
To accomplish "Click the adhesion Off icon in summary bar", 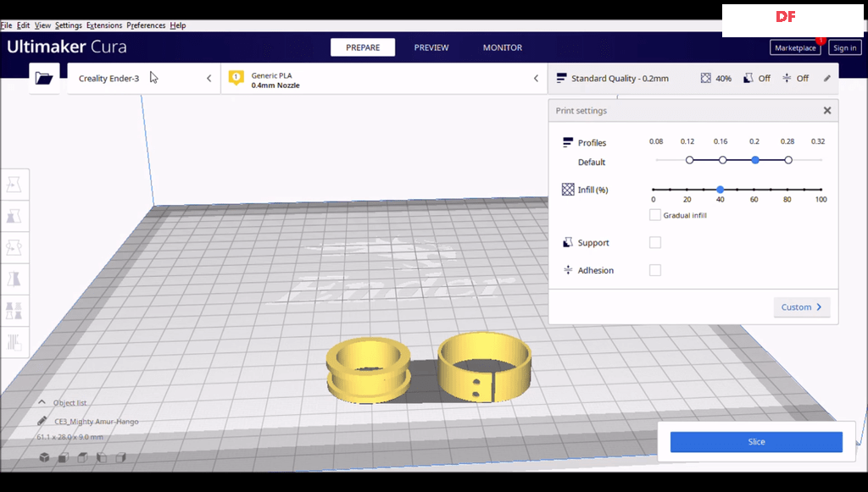I will (x=787, y=79).
